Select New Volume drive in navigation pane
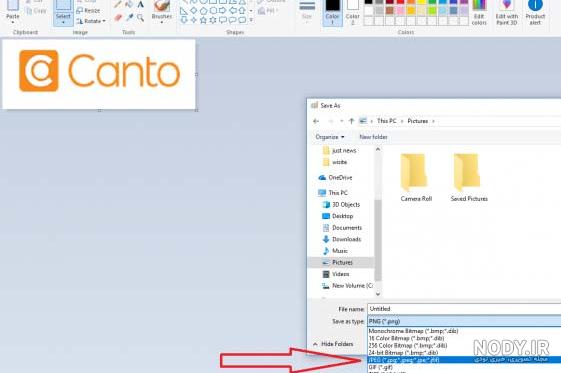 [x=347, y=286]
